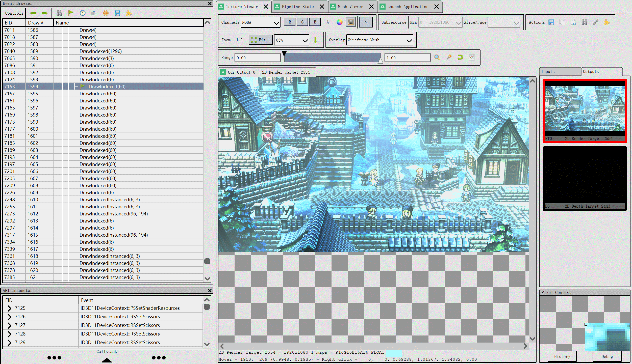Close the API Inspector panel
This screenshot has height=364, width=632.
[x=210, y=291]
